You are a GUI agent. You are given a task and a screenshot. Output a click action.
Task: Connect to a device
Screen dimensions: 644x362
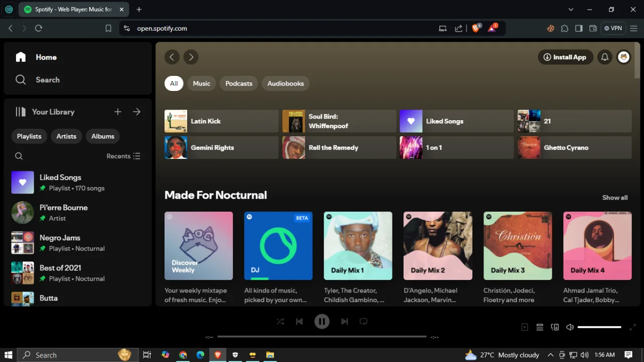(x=555, y=327)
